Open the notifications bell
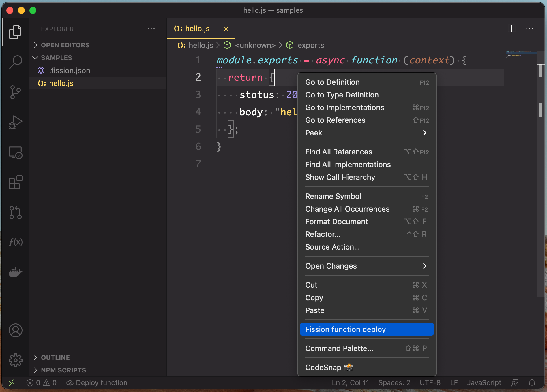 click(x=532, y=383)
